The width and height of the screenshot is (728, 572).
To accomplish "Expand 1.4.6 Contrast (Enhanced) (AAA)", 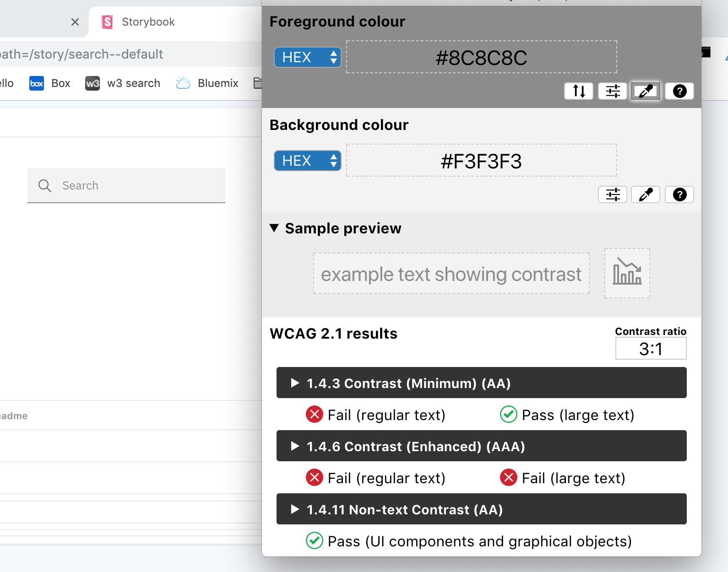I will (482, 446).
